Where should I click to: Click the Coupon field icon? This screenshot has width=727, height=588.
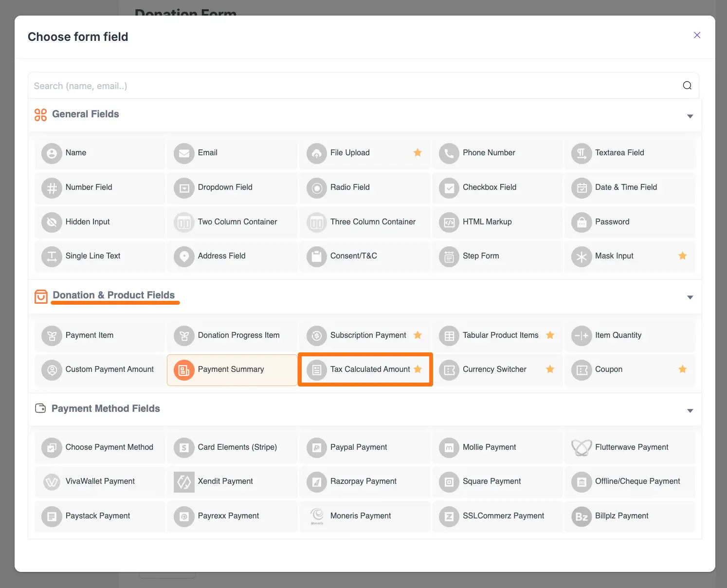581,369
